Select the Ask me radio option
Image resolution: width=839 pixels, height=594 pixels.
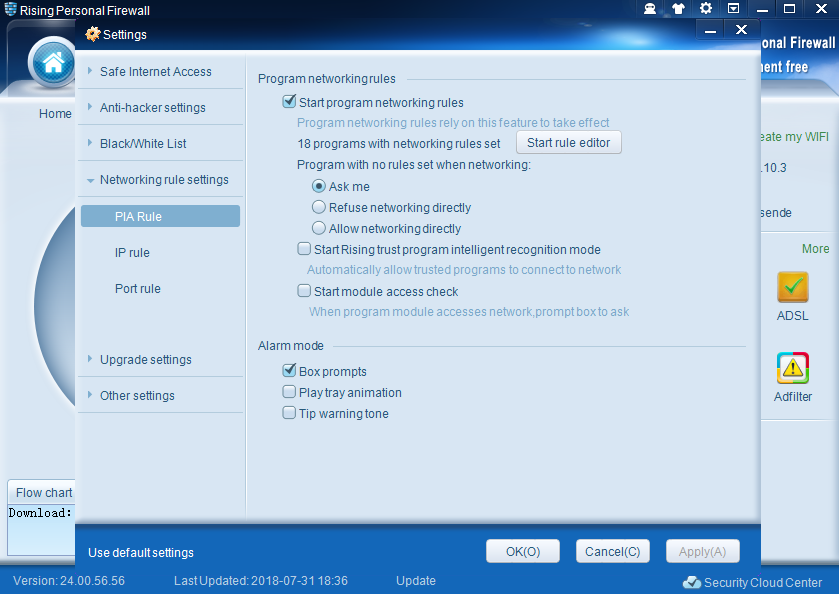pos(319,186)
